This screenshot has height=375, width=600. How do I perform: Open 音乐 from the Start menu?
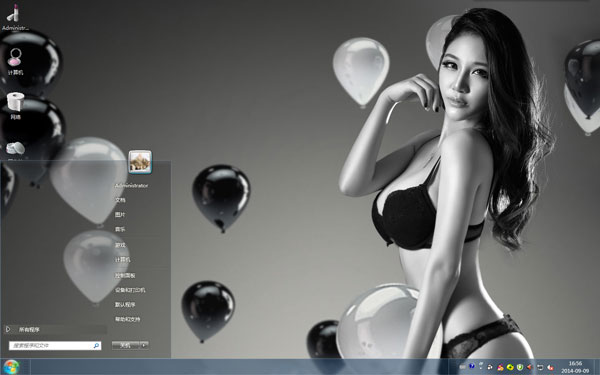point(120,230)
